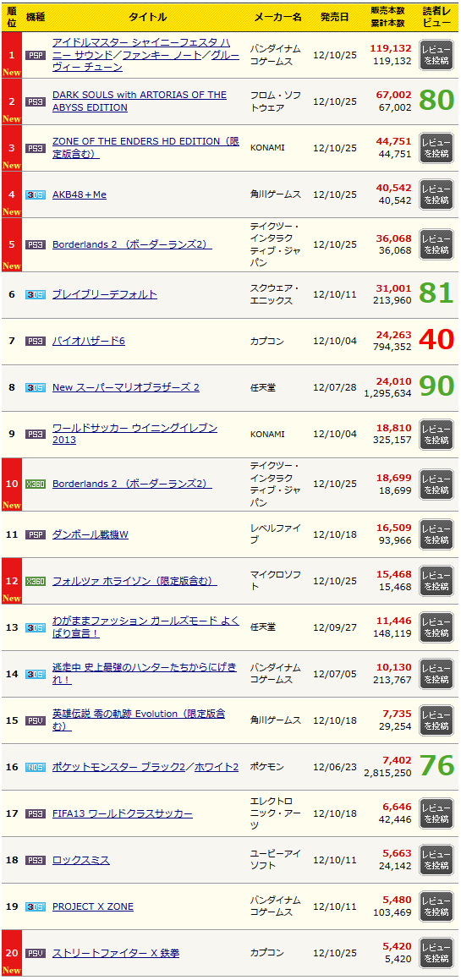Viewport: 461px width, 980px height.
Task: Click the review score 90 for New スーパーマリオブラザーズ 2
Action: (x=436, y=387)
